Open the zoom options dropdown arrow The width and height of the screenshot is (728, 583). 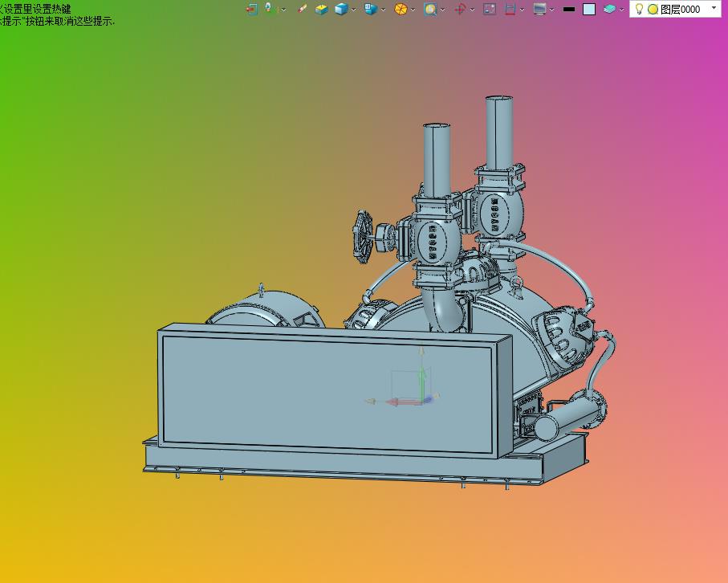tap(442, 10)
